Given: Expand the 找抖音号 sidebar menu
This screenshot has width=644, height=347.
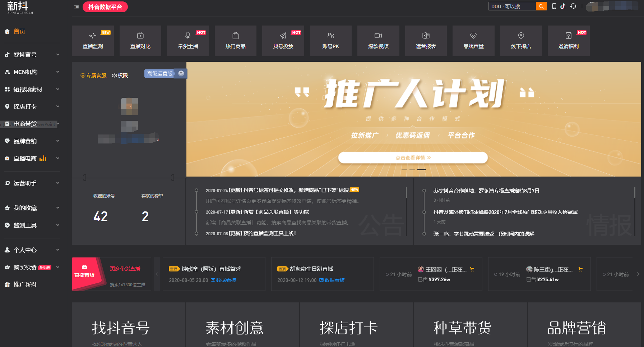Looking at the screenshot, I should pyautogui.click(x=32, y=55).
